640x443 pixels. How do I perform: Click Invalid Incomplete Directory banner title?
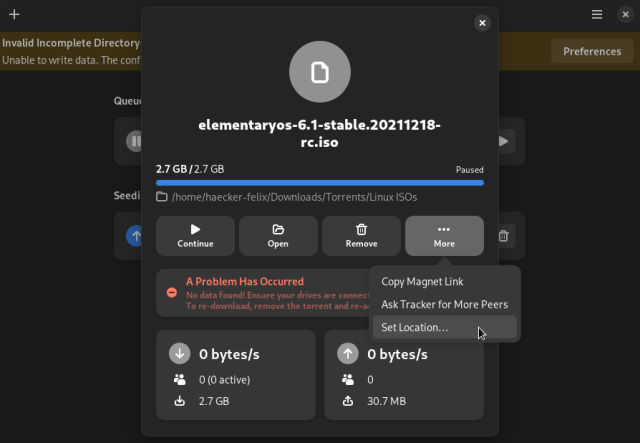tap(71, 43)
